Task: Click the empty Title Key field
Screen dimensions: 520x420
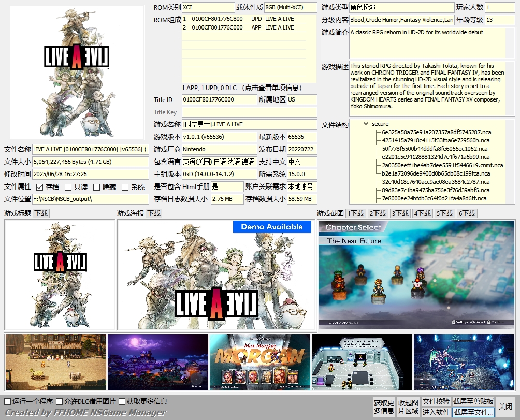Action: point(250,112)
